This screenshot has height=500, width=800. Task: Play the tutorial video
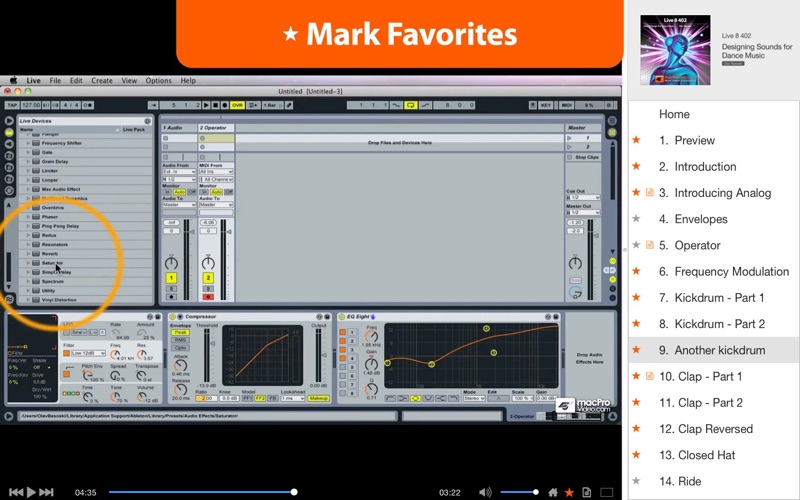31,492
